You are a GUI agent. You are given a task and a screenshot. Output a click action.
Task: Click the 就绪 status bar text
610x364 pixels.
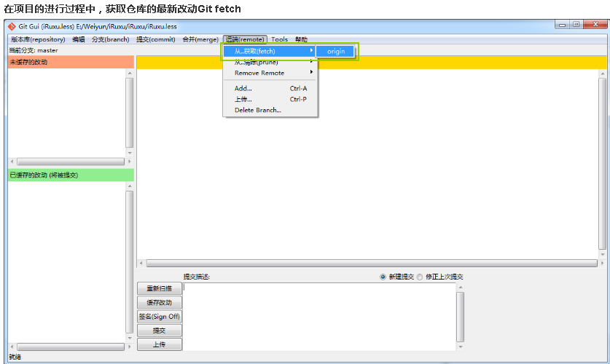(15, 357)
